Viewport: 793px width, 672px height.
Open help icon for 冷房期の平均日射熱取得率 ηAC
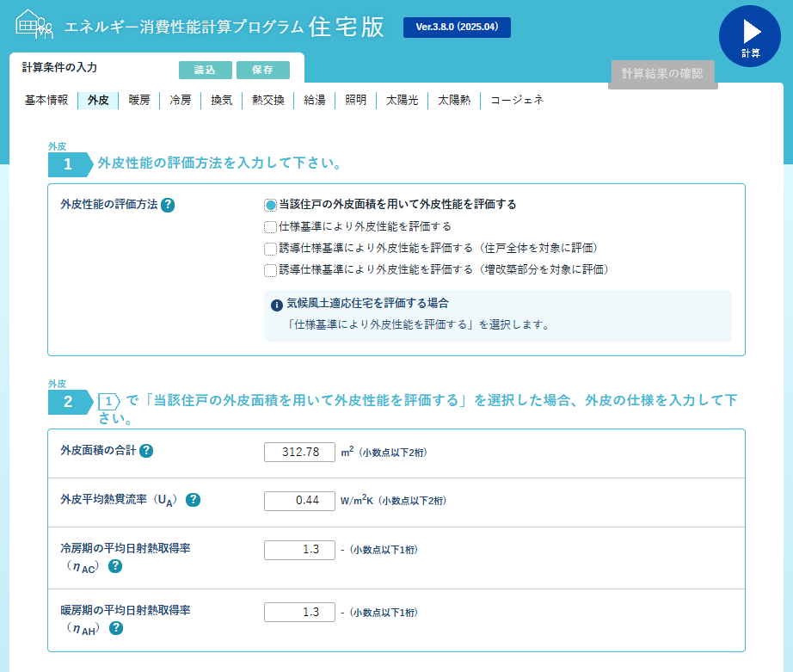click(115, 566)
